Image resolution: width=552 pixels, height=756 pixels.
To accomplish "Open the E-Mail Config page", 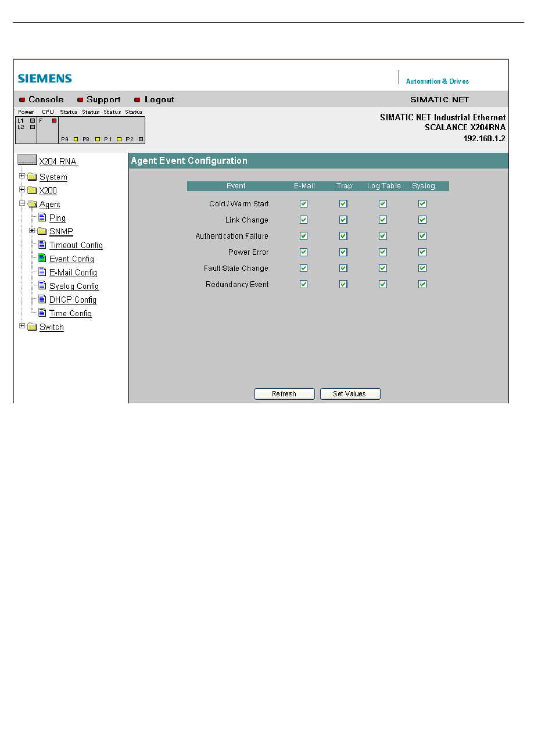I will pyautogui.click(x=73, y=273).
